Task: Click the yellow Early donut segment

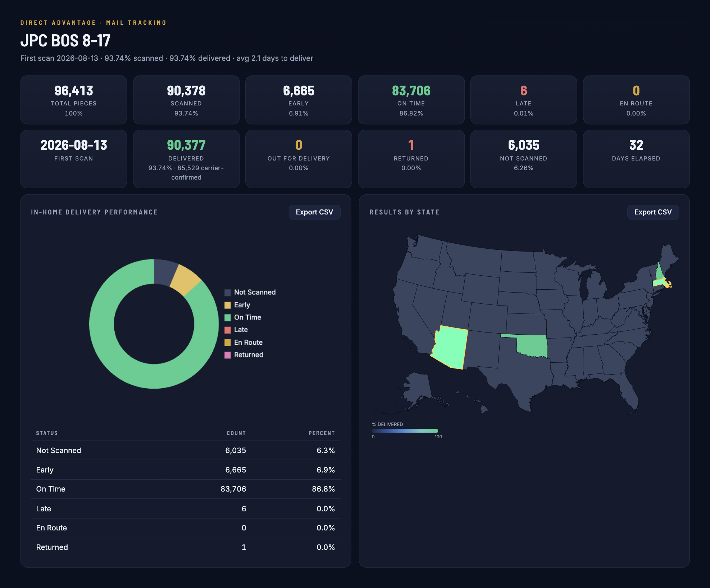Action: (x=185, y=280)
